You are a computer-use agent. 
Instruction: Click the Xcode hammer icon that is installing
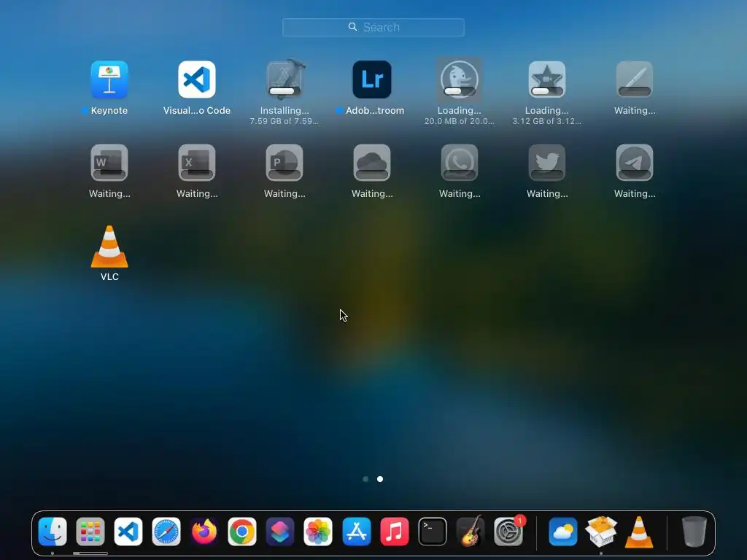point(285,79)
